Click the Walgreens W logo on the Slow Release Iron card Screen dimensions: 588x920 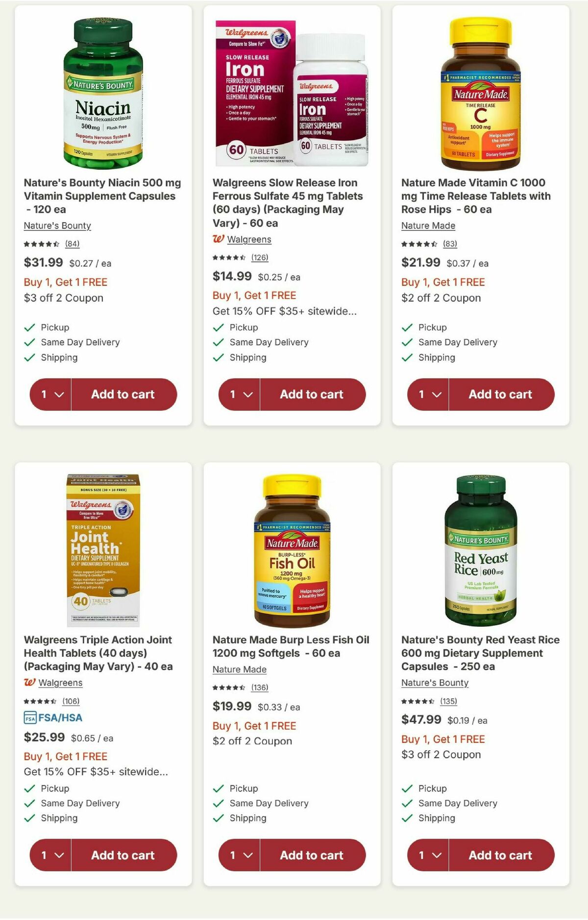[219, 239]
